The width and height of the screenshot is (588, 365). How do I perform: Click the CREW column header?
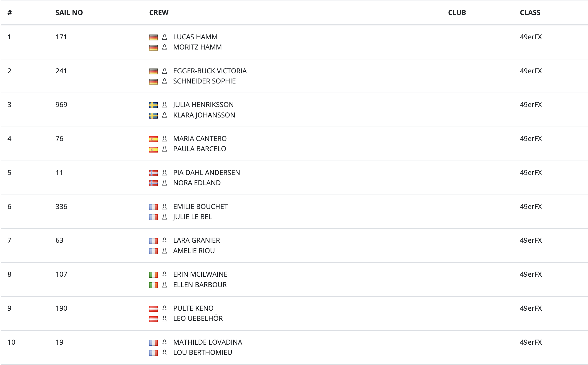point(159,13)
